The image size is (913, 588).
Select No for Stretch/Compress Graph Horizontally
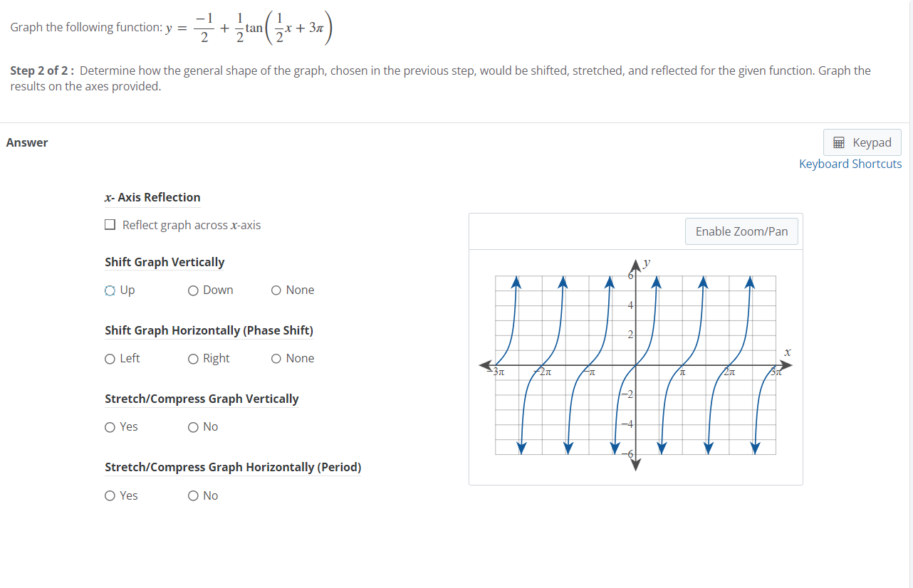[192, 495]
